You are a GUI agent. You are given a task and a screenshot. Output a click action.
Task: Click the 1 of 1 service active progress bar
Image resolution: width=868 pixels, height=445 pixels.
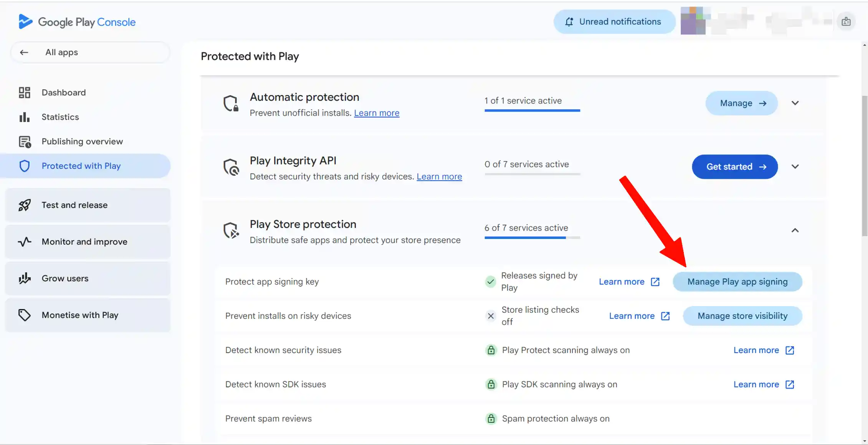click(x=532, y=110)
